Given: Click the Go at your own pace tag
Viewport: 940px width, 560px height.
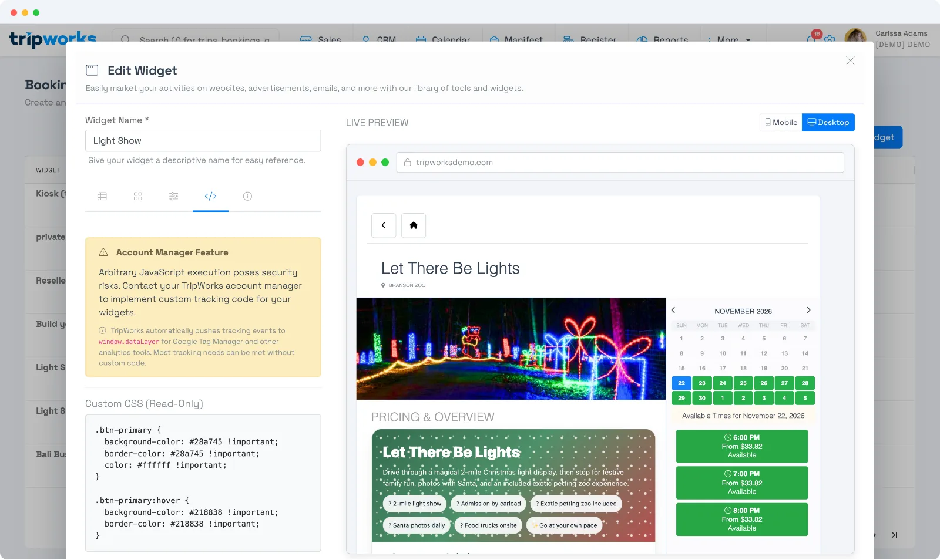Looking at the screenshot, I should point(565,525).
